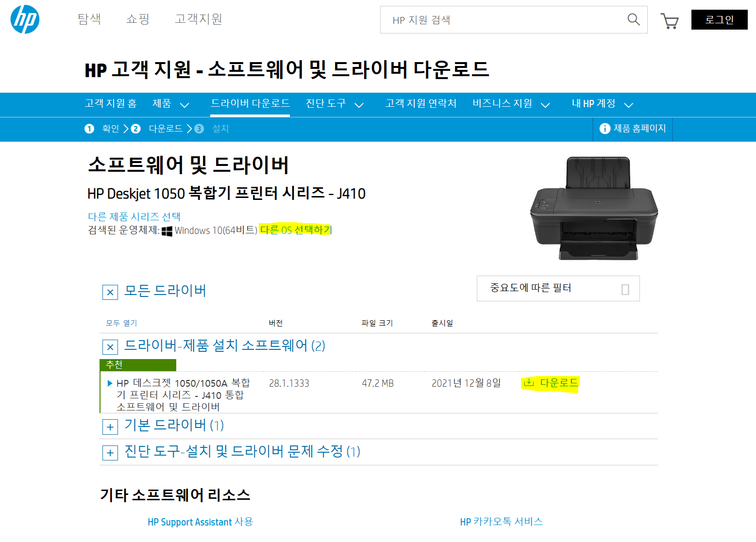Click the 출시일 column header
The height and width of the screenshot is (542, 756).
point(442,323)
